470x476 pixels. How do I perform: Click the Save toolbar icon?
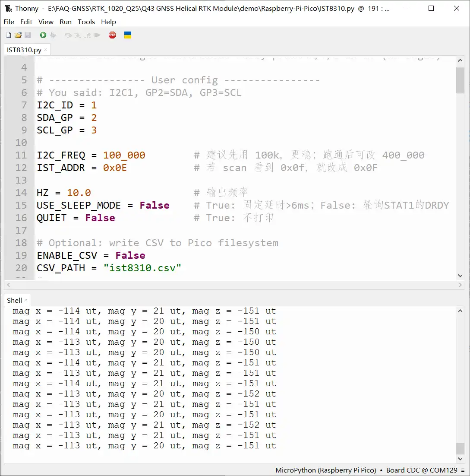[28, 35]
